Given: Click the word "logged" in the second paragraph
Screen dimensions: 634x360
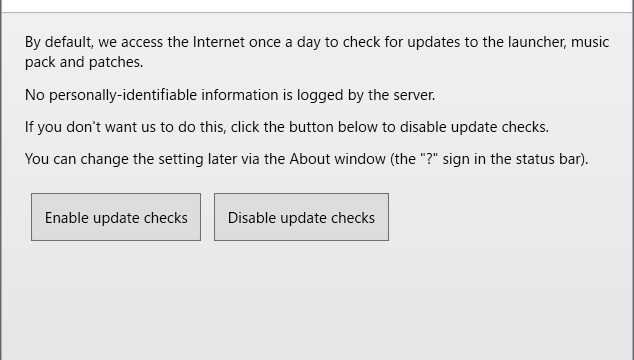Looking at the screenshot, I should [x=320, y=95].
